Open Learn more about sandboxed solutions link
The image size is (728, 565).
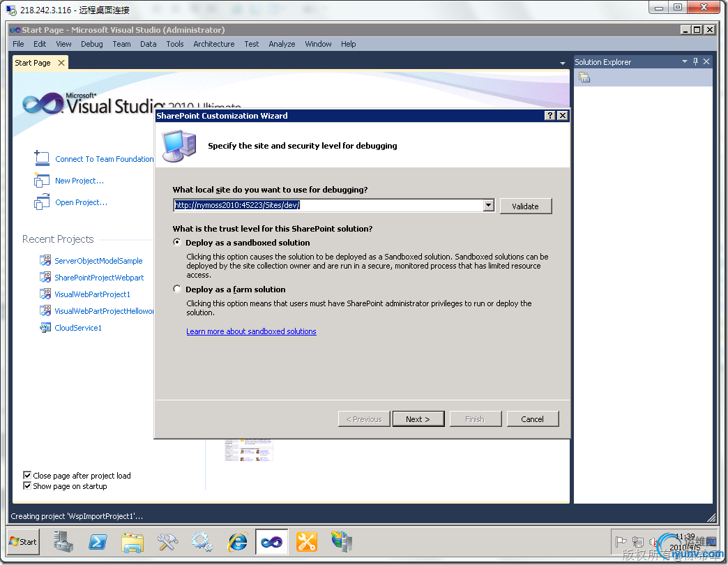pos(251,331)
